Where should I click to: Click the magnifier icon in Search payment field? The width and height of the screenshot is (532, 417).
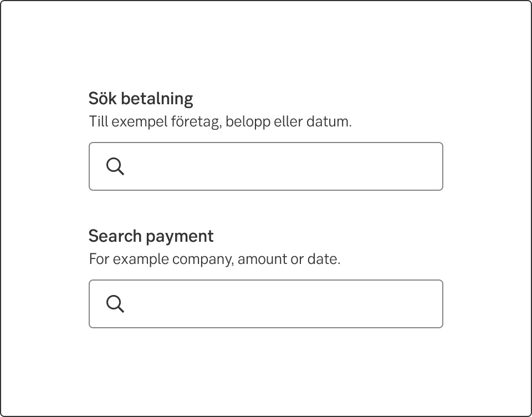tap(115, 304)
